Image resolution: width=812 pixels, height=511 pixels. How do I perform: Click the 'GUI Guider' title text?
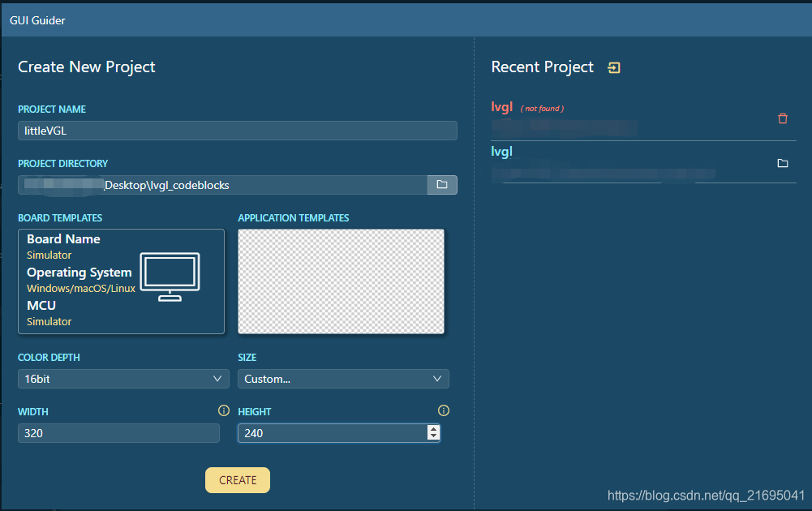coord(37,21)
